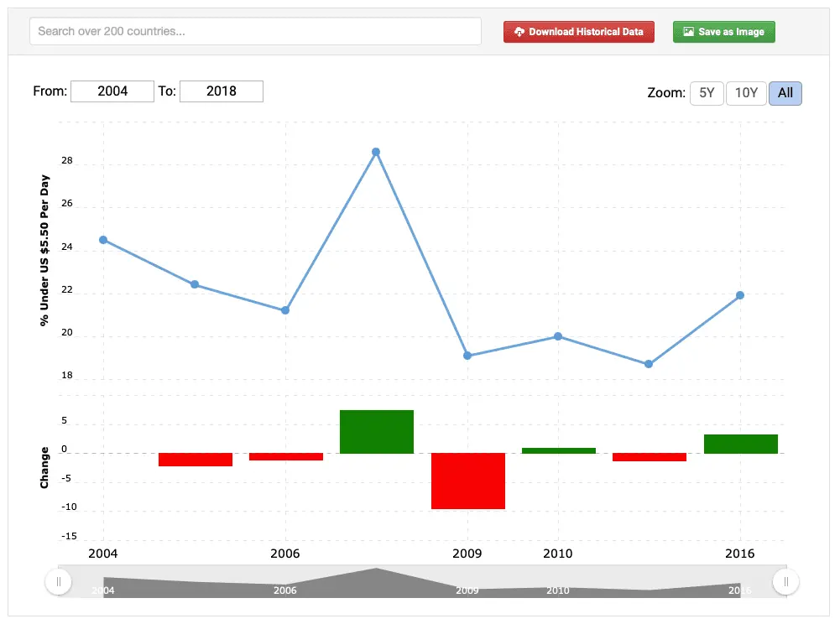Image resolution: width=840 pixels, height=624 pixels.
Task: Click the 2004 data point on line
Action: pos(103,240)
